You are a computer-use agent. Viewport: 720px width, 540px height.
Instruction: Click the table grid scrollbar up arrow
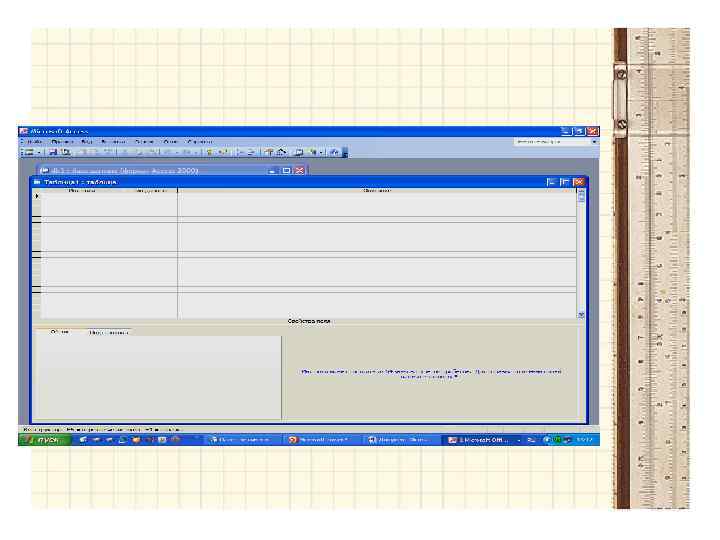(581, 191)
